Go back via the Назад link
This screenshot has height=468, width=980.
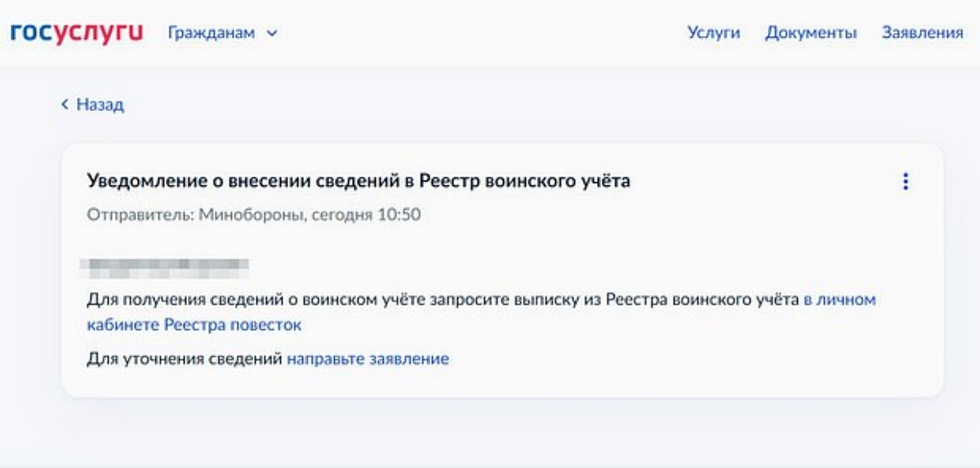coord(100,105)
